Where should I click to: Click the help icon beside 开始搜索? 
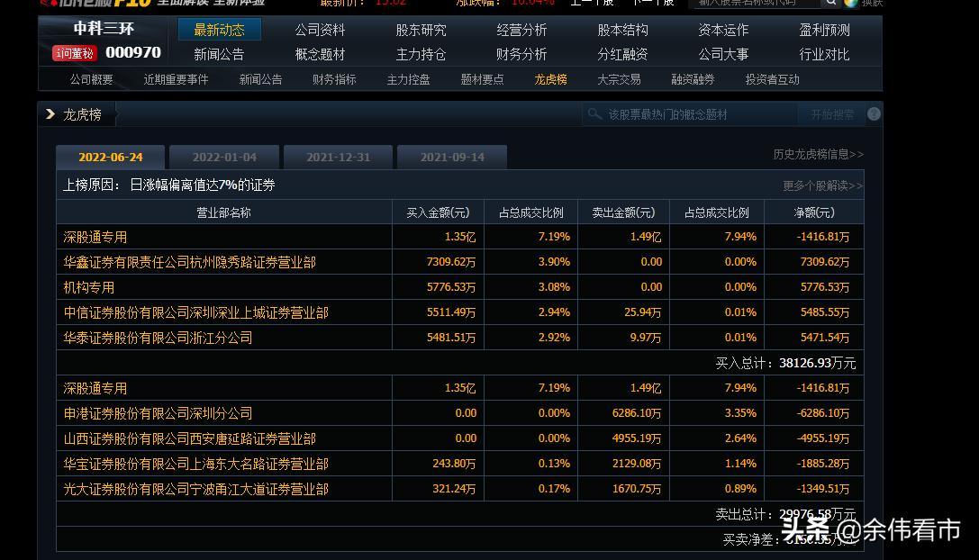pyautogui.click(x=874, y=114)
